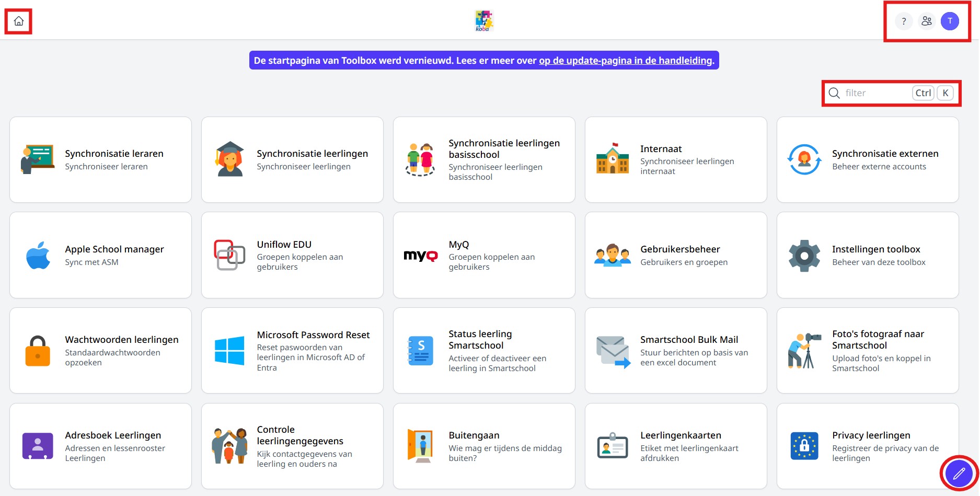Open the Gebruikersbeheer tile
The width and height of the screenshot is (980, 496).
coord(676,255)
